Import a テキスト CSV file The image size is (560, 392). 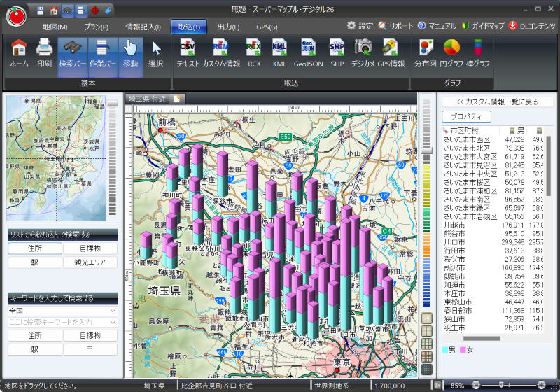click(x=188, y=55)
